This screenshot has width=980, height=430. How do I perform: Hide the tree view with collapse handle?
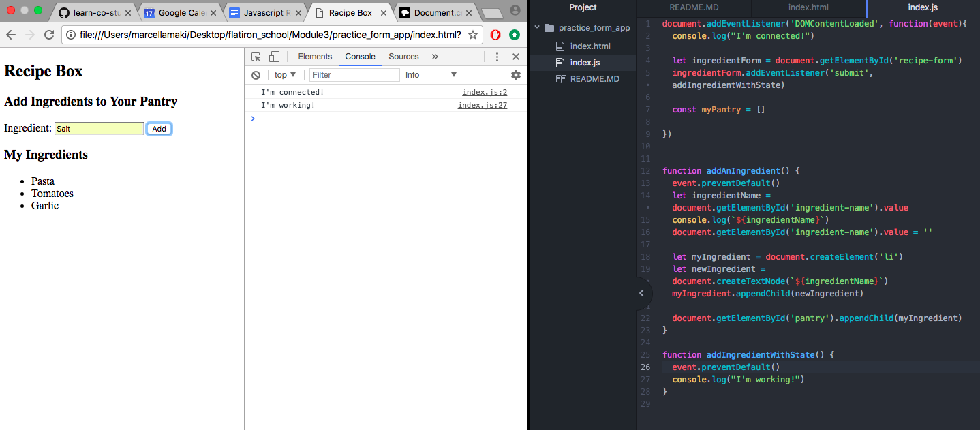click(x=641, y=293)
